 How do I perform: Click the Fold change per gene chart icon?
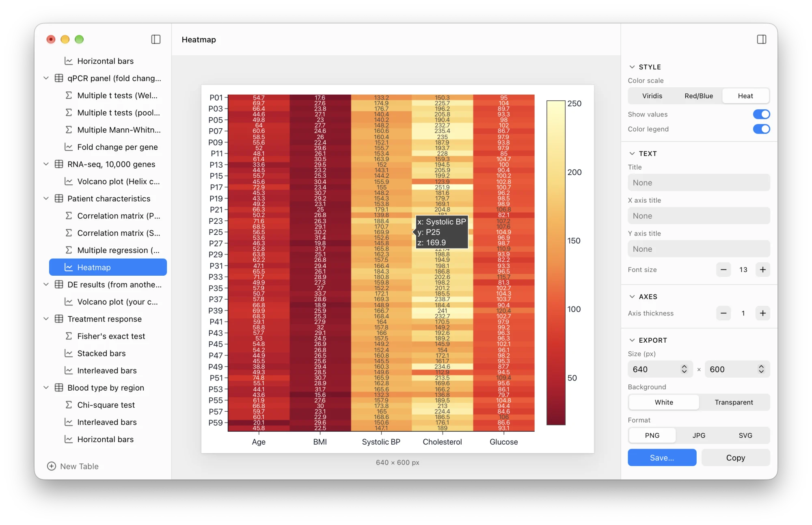[x=69, y=147]
